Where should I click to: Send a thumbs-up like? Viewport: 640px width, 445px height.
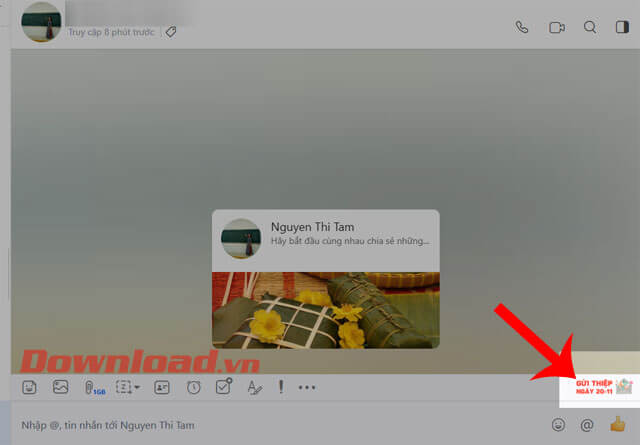click(x=618, y=424)
